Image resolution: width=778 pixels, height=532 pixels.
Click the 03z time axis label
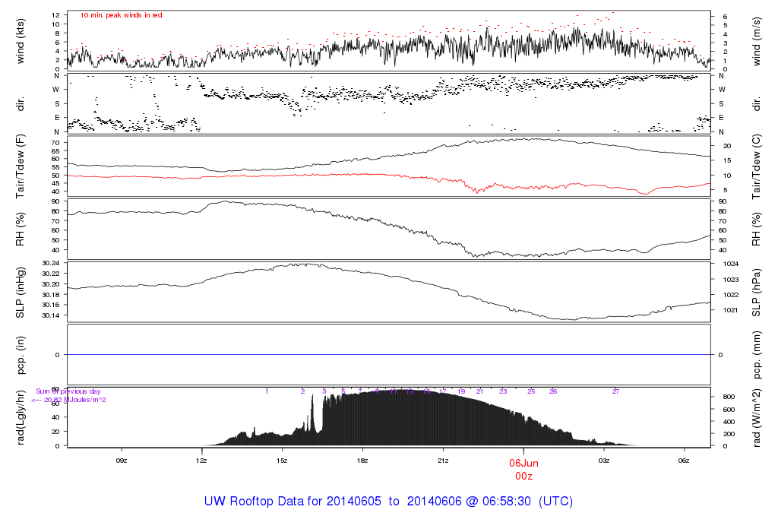tap(604, 461)
